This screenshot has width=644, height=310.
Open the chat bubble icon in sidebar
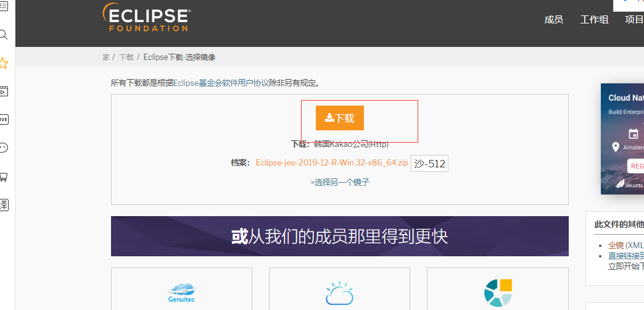pos(3,148)
